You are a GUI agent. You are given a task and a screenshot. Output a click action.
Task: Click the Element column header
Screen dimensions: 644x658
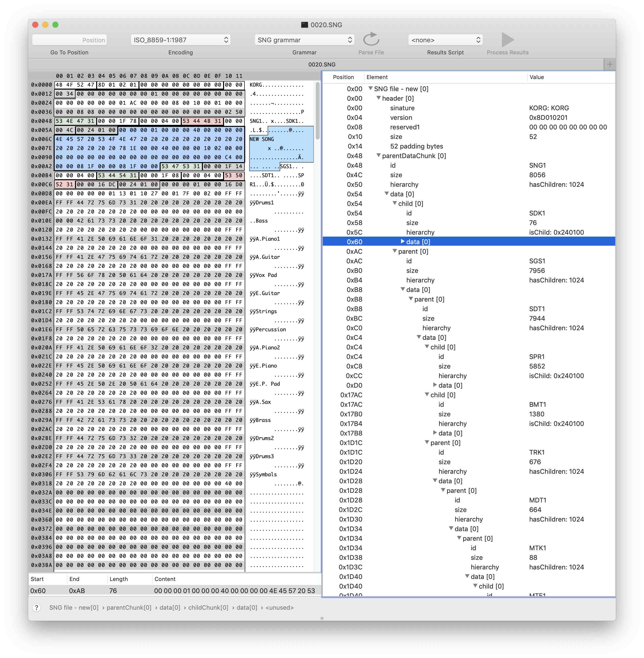pos(377,77)
